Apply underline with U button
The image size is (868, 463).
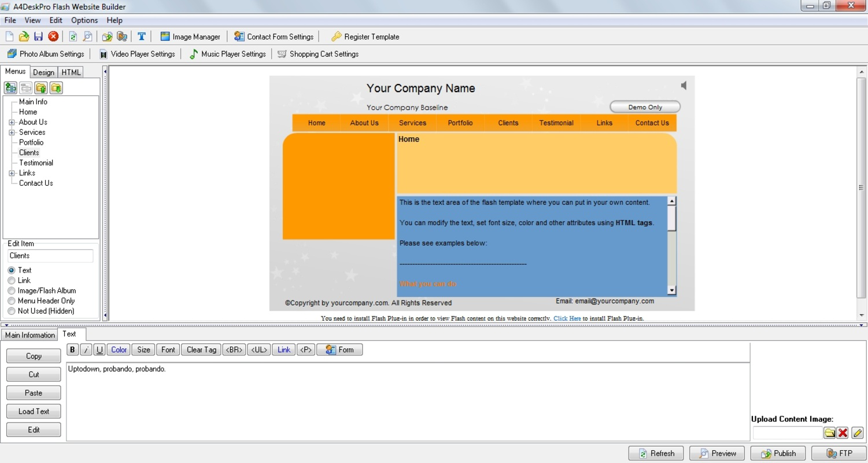pyautogui.click(x=99, y=350)
